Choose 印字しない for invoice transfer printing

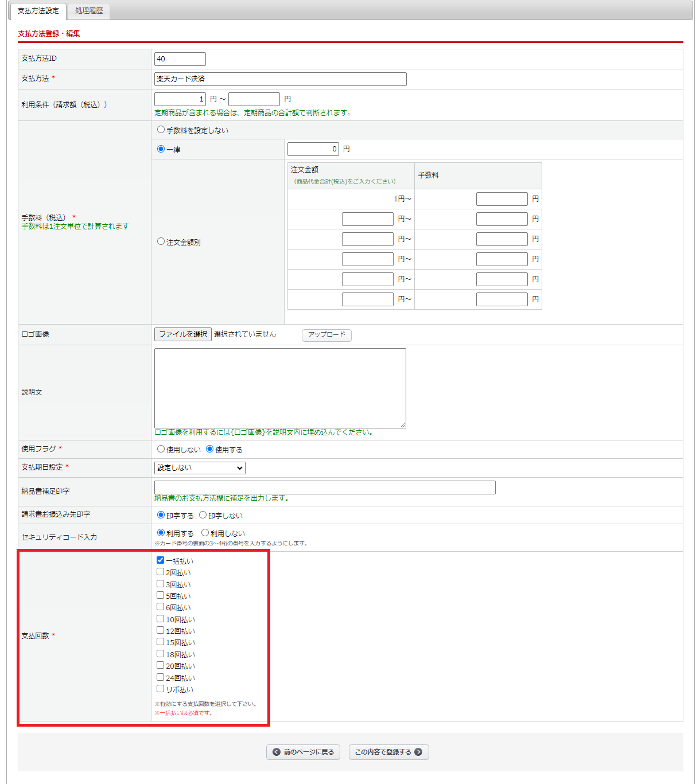coord(203,515)
